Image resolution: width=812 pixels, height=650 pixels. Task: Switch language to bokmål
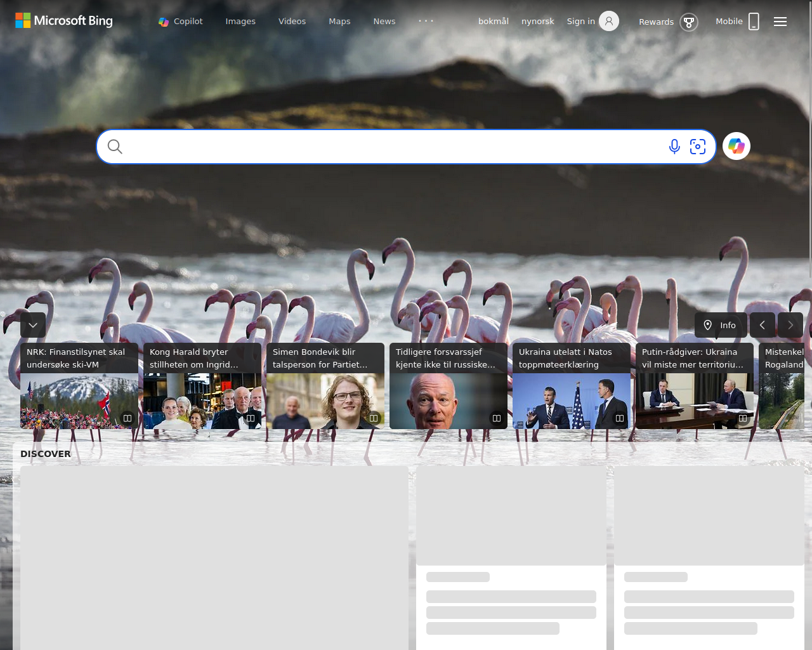pyautogui.click(x=494, y=22)
